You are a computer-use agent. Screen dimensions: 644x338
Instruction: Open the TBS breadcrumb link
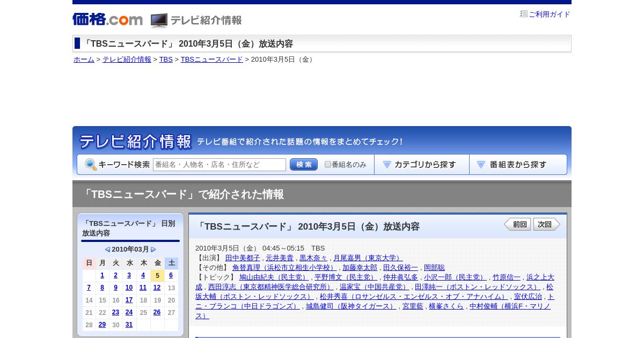click(166, 60)
